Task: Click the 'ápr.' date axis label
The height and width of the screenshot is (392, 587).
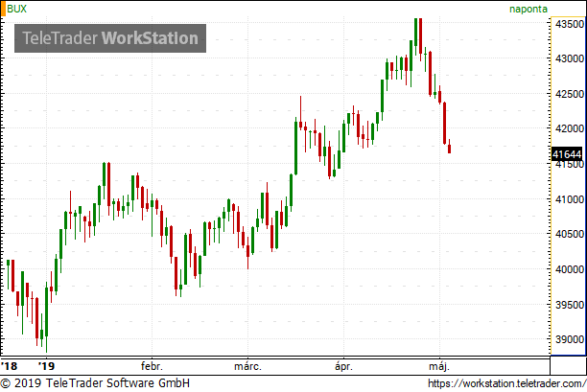Action: click(343, 366)
